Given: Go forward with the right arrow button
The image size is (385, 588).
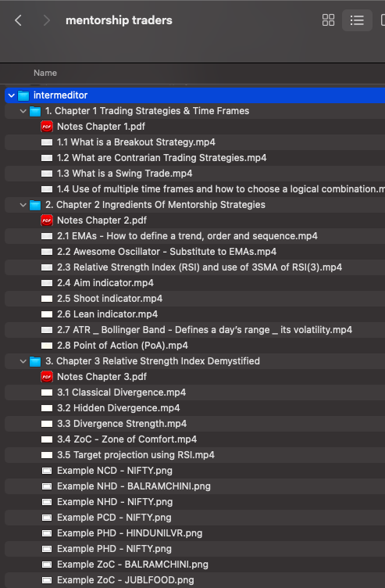Looking at the screenshot, I should point(46,20).
